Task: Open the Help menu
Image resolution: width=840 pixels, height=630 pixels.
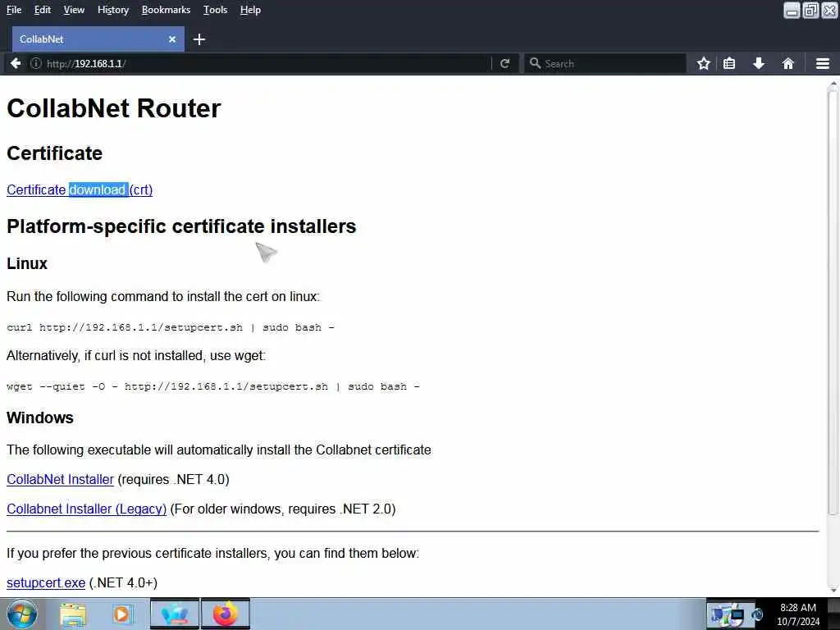Action: coord(250,10)
